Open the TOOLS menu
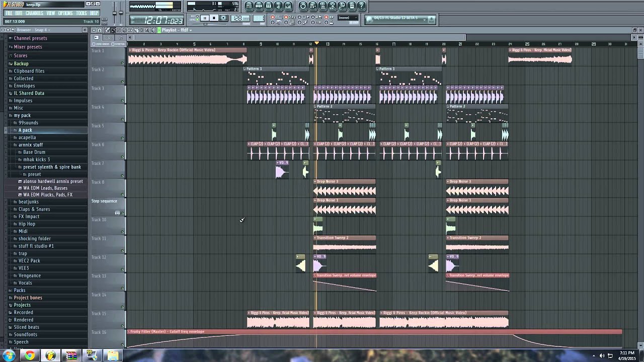Viewport: 644px width, 362px height. [81, 13]
